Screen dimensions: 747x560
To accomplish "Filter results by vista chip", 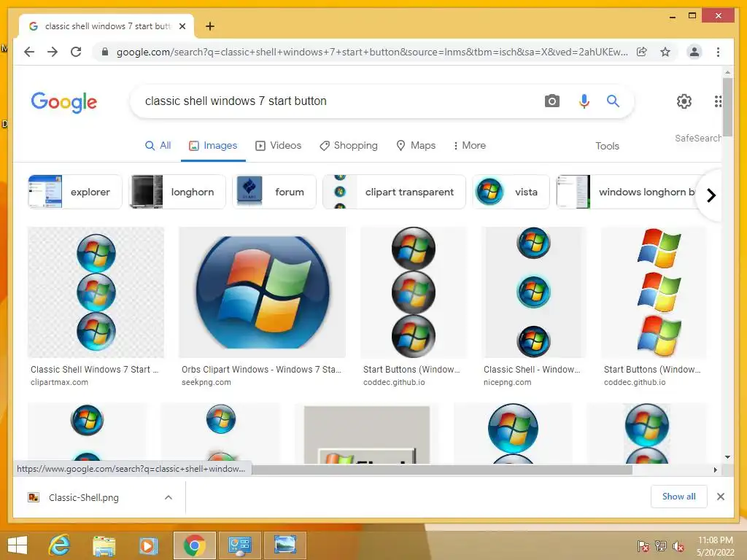I will click(x=511, y=192).
